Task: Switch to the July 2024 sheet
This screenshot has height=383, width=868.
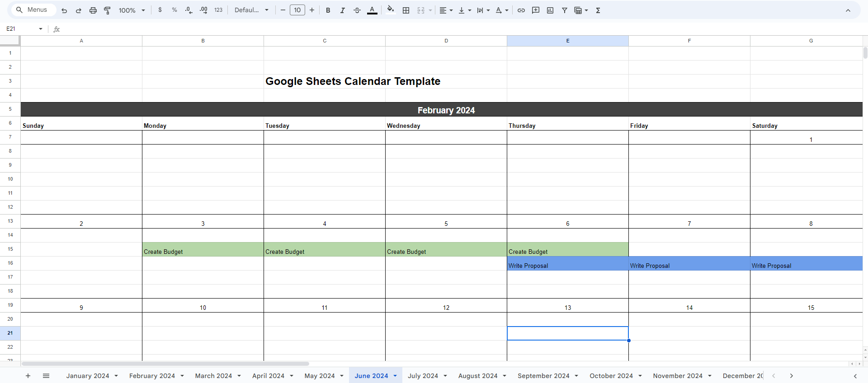Action: (x=423, y=376)
